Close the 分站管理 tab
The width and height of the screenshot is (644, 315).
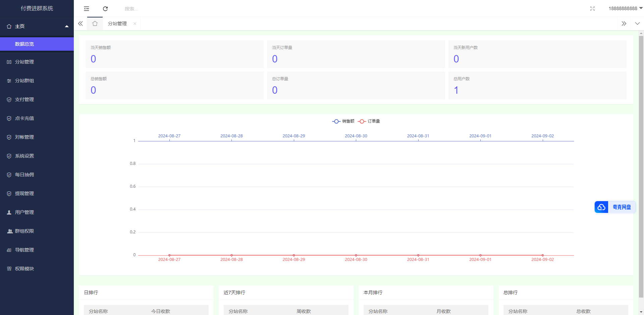tap(135, 24)
